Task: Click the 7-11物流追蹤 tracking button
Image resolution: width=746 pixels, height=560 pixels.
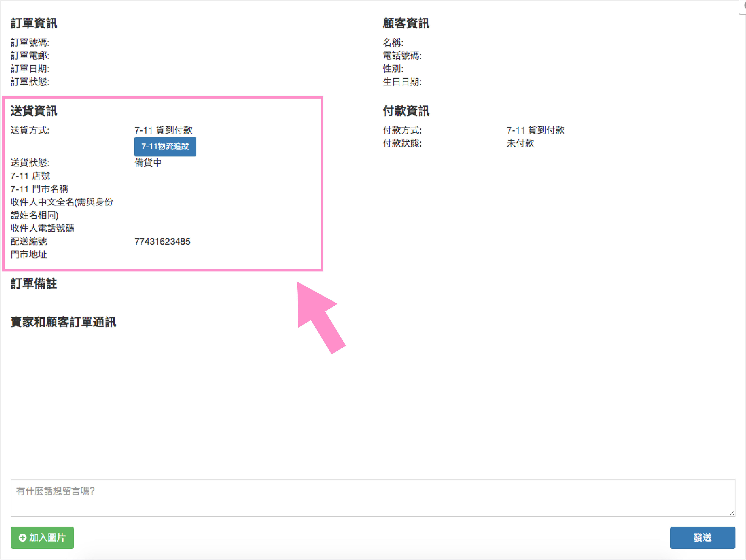Action: (165, 146)
